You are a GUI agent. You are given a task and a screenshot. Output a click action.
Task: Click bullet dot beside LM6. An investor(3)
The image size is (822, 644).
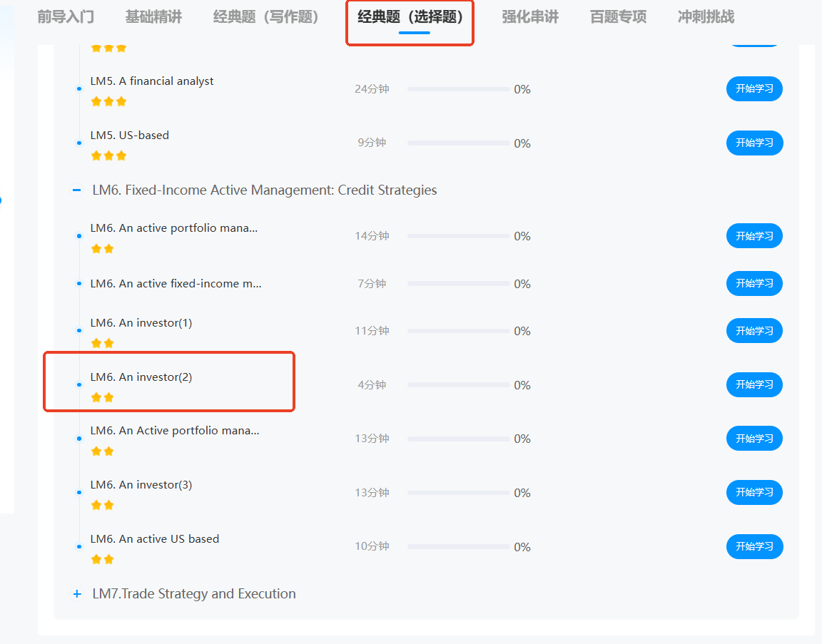79,493
